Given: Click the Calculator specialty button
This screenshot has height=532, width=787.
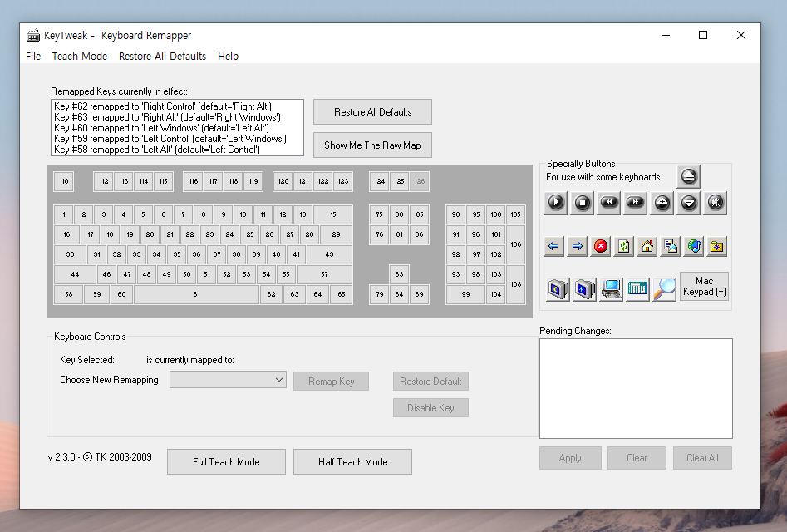Looking at the screenshot, I should click(x=638, y=289).
